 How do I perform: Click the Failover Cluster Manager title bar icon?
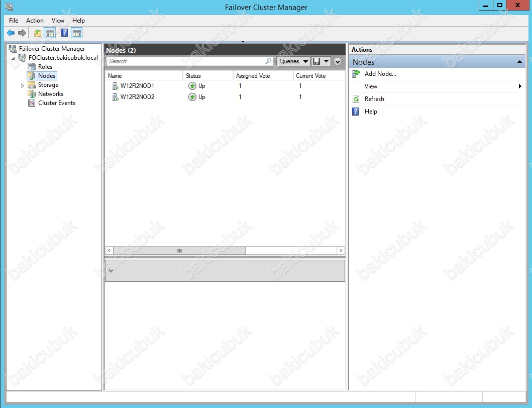point(9,7)
